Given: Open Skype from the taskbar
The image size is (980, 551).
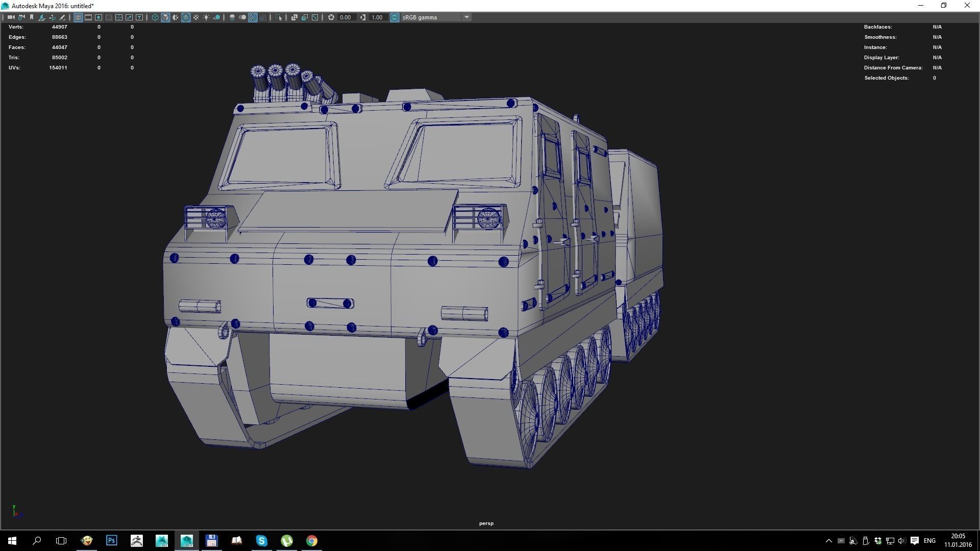Looking at the screenshot, I should [261, 540].
